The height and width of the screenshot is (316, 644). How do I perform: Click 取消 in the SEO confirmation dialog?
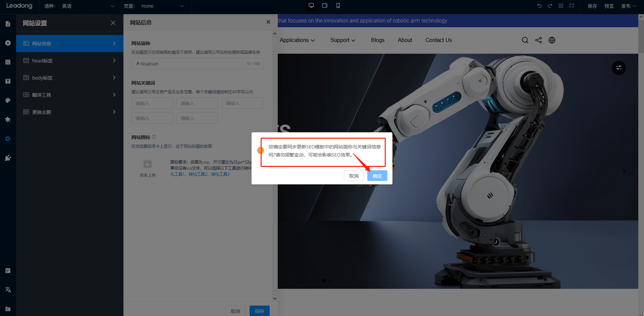[354, 176]
